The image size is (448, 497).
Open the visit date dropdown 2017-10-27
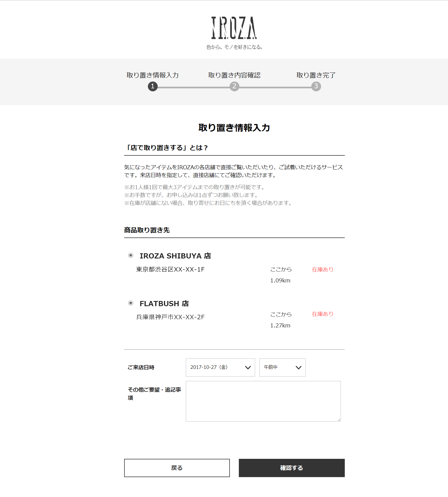pos(220,368)
